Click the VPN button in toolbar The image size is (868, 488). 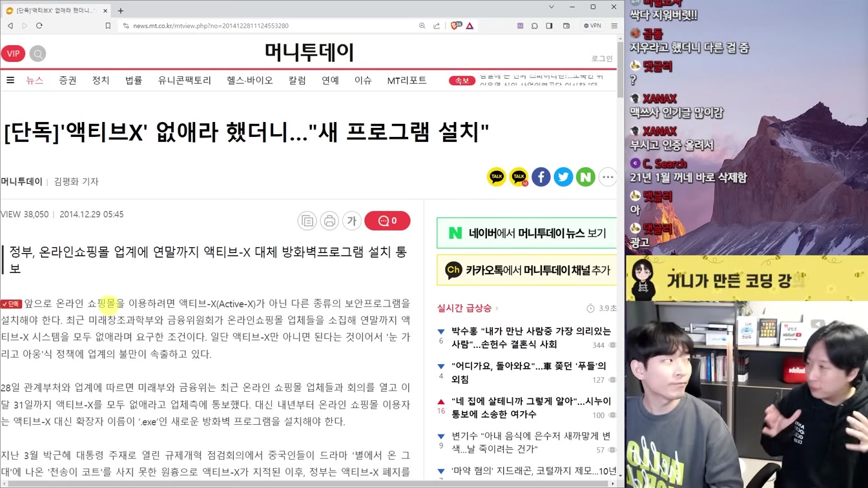(x=592, y=26)
